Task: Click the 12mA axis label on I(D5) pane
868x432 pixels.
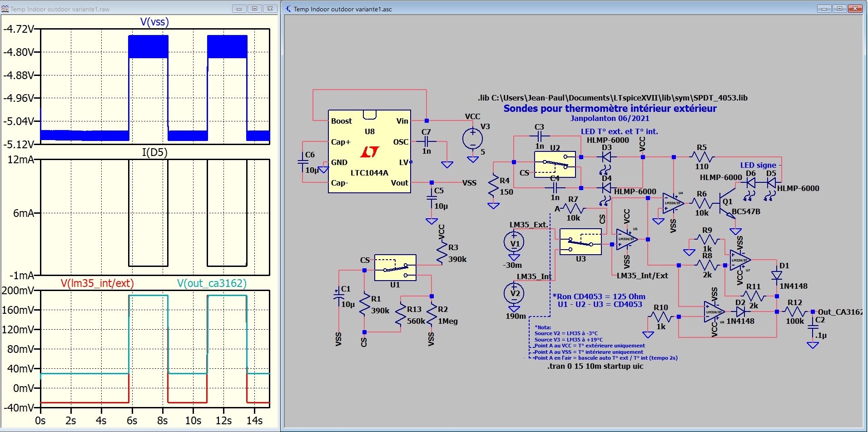Action: 21,160
